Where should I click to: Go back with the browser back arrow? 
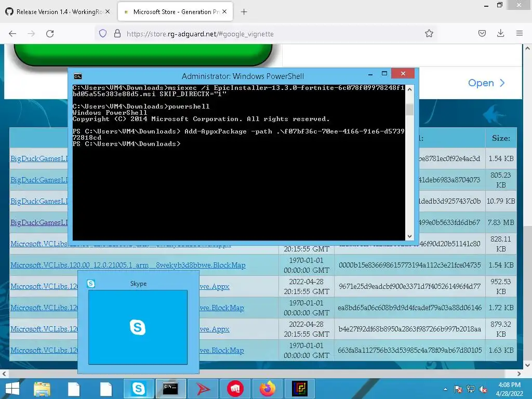click(12, 34)
